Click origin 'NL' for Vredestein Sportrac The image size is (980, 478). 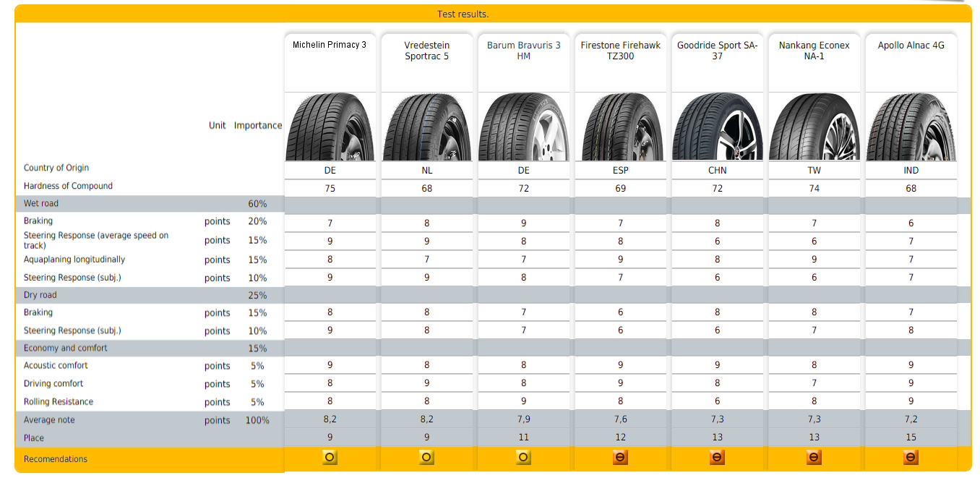427,171
